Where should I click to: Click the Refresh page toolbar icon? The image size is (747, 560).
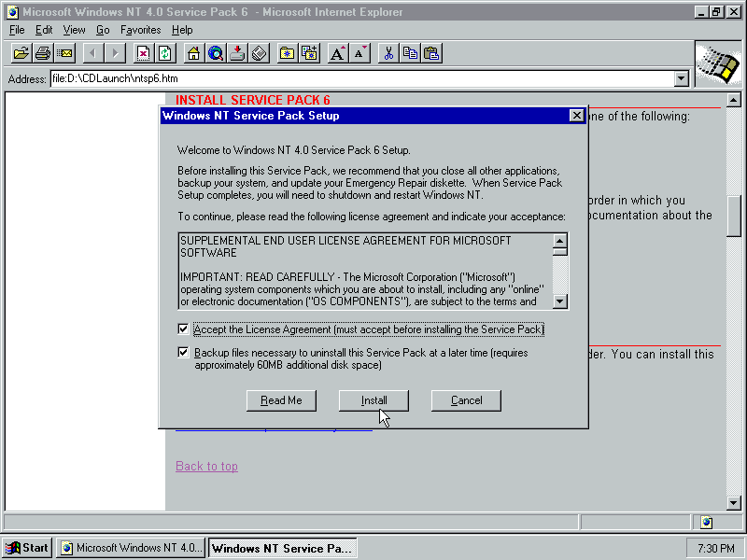(x=164, y=53)
